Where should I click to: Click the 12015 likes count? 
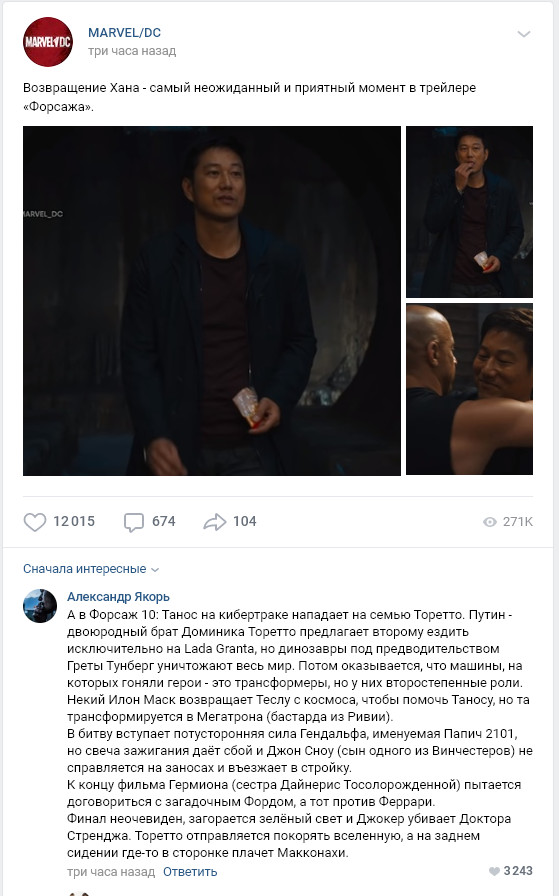74,521
